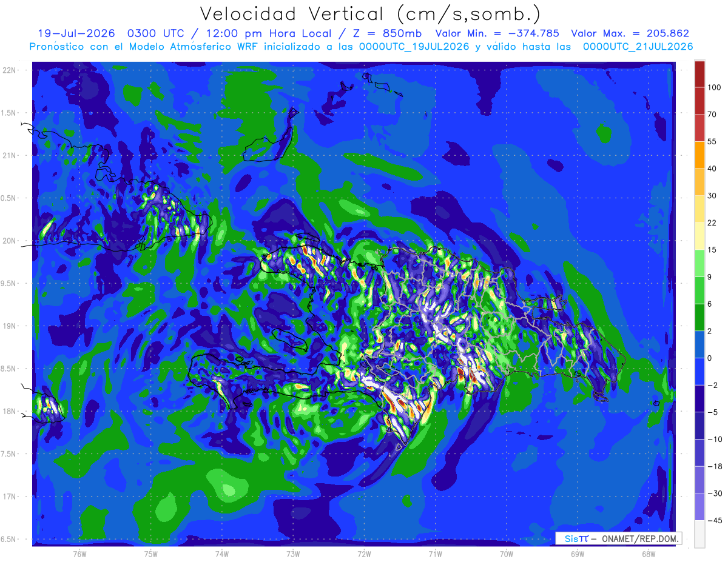Click the colorbar label "0"

coord(709,358)
